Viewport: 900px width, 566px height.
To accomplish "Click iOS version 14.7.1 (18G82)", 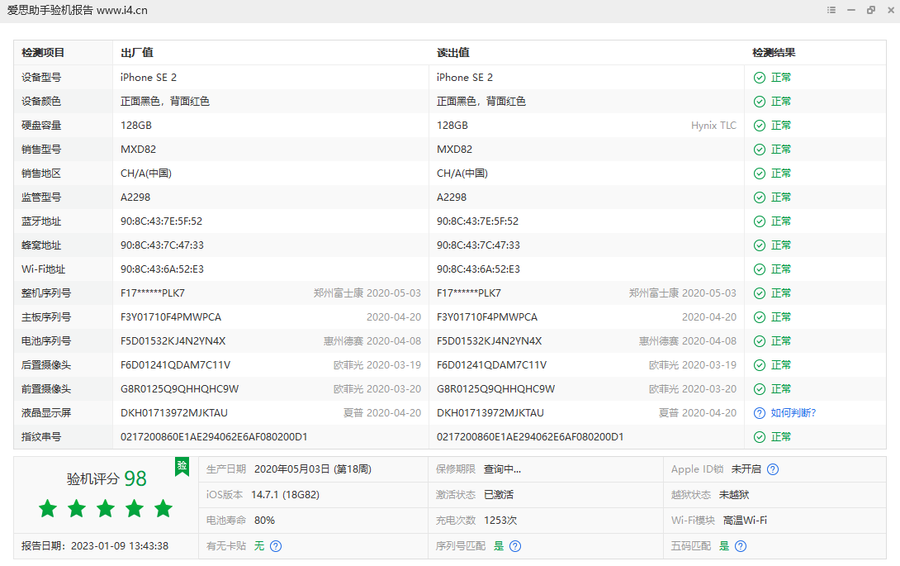I will 285,495.
